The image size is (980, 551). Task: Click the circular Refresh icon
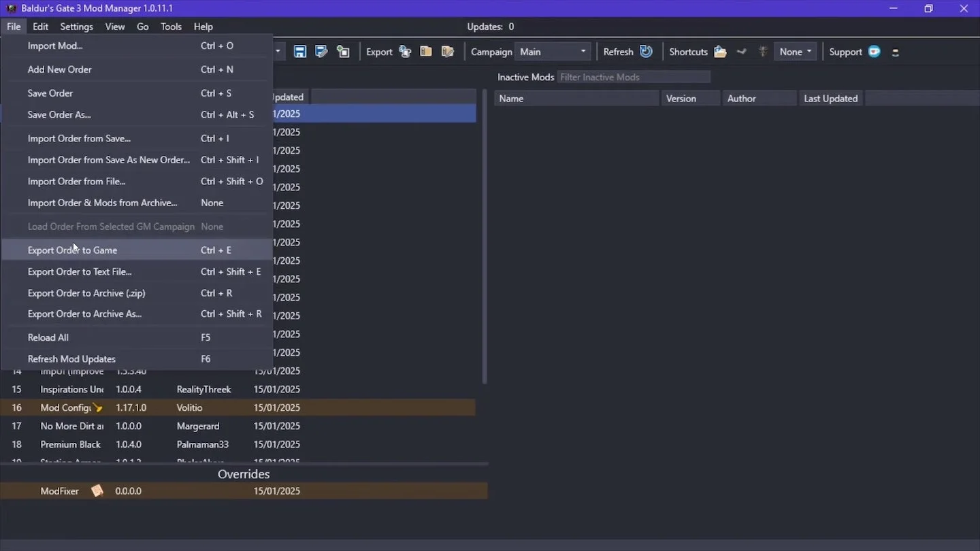646,52
